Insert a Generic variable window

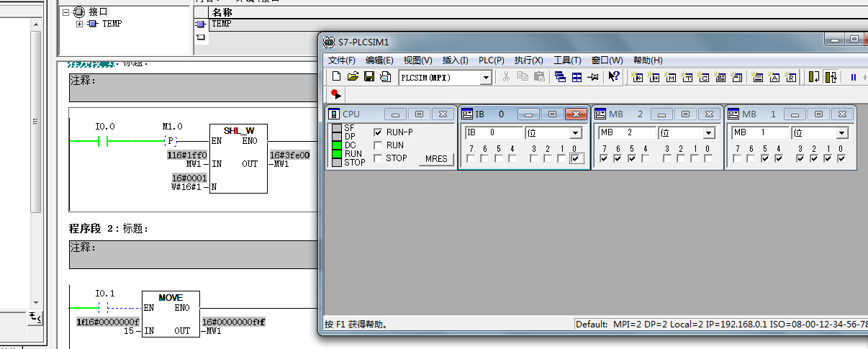coord(720,77)
